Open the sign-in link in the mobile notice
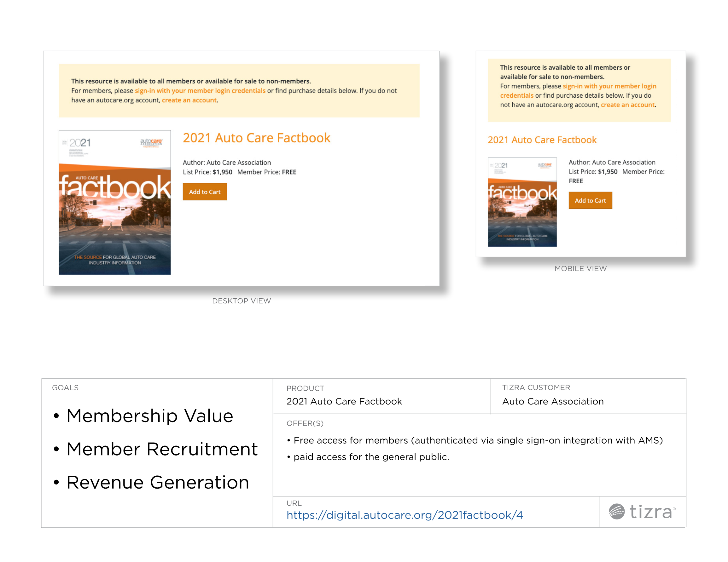 tap(609, 86)
